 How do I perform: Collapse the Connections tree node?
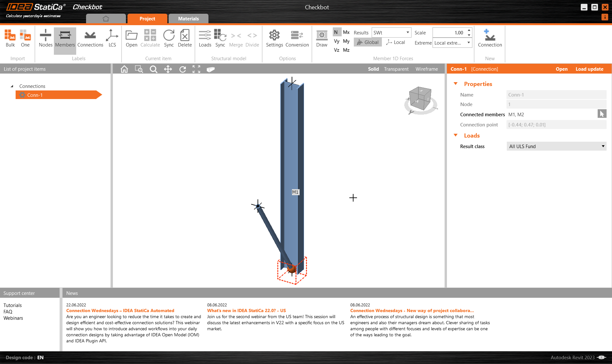coord(12,86)
